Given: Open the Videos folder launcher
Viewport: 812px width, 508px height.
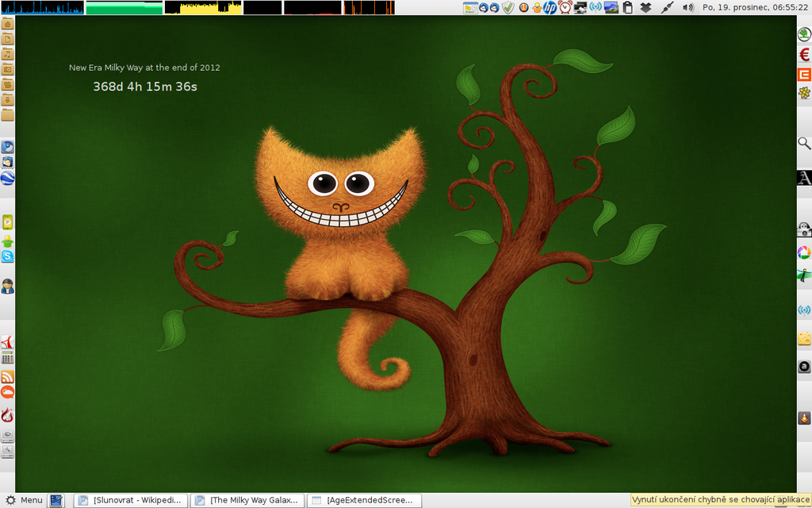Looking at the screenshot, I should pyautogui.click(x=7, y=84).
